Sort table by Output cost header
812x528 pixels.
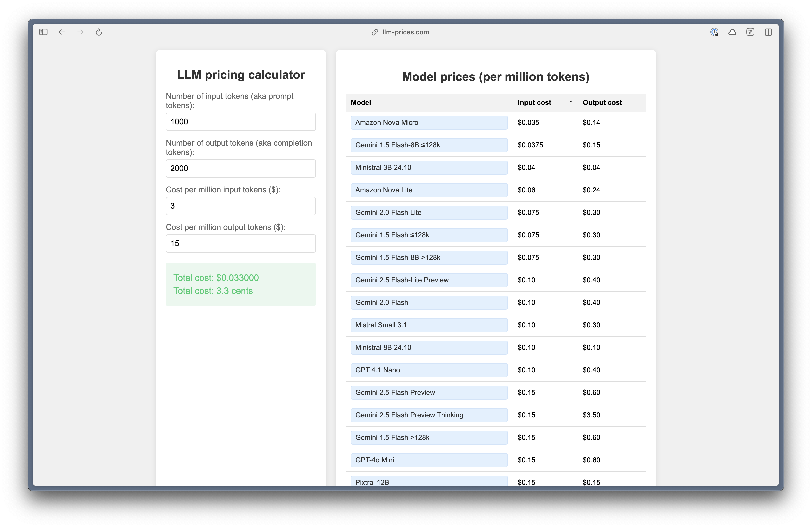coord(602,103)
